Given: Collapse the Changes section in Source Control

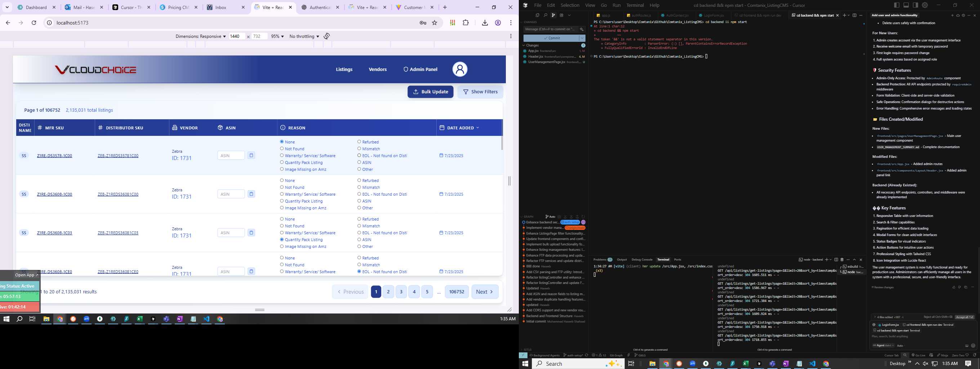Looking at the screenshot, I should [524, 45].
